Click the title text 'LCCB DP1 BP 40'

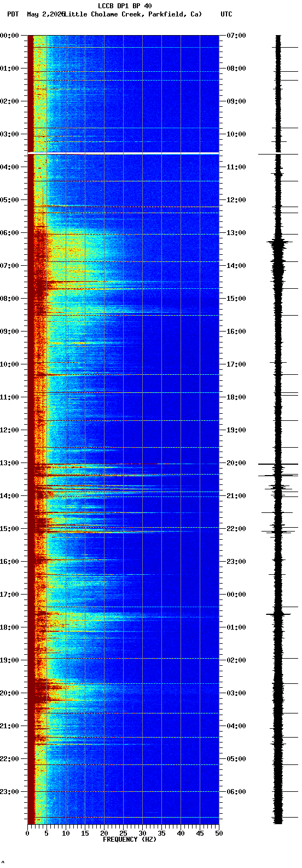[125, 6]
